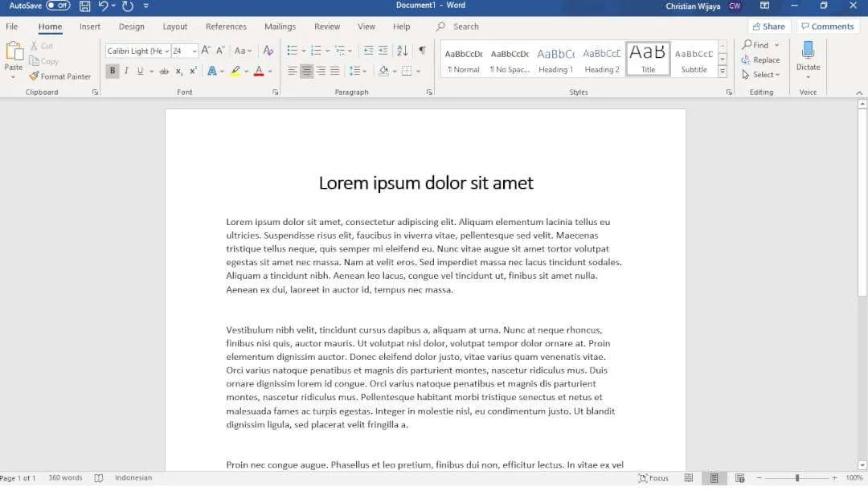Toggle Italic formatting
The height and width of the screenshot is (491, 868).
coord(126,71)
